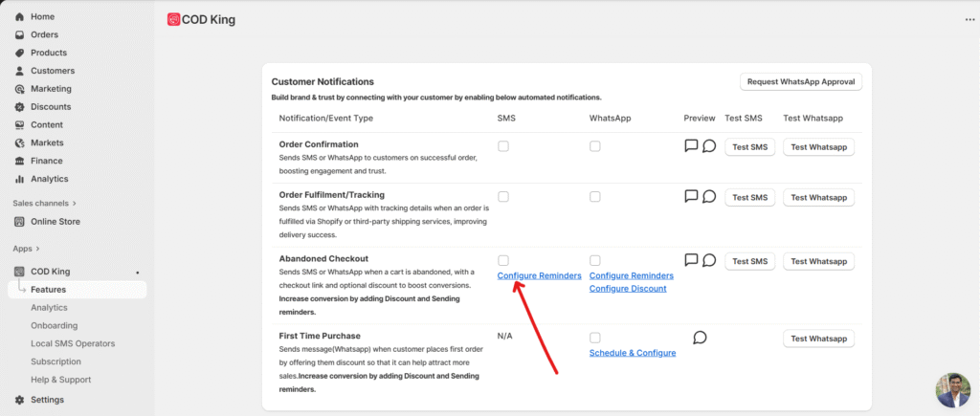Click the Settings gear icon
980x416 pixels.
coord(20,400)
